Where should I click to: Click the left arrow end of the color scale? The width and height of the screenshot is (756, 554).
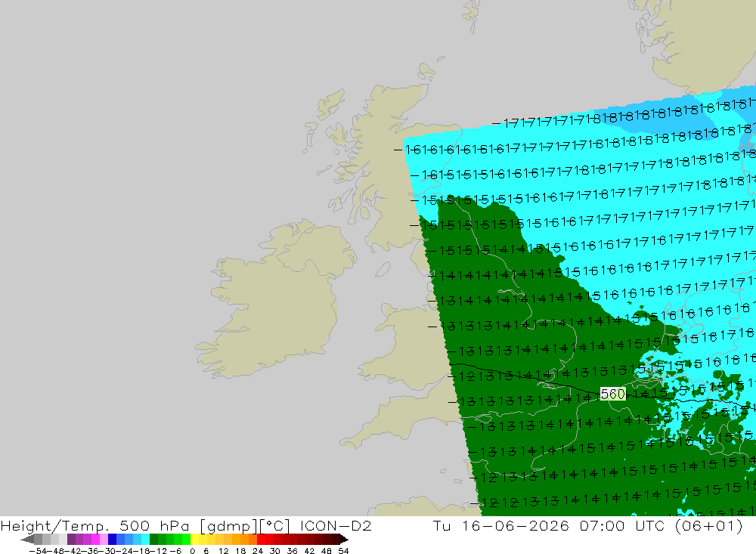point(27,540)
